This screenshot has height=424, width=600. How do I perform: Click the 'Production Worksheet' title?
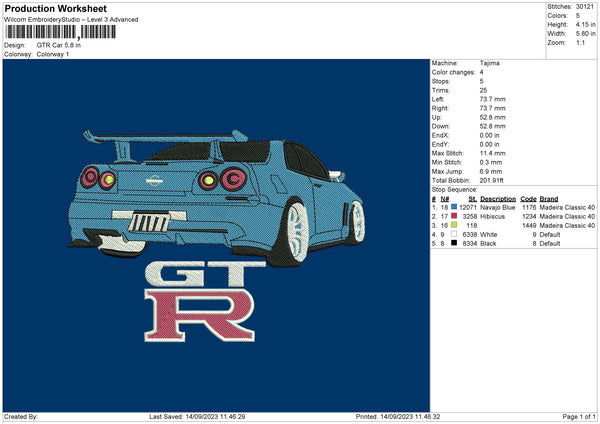[55, 8]
